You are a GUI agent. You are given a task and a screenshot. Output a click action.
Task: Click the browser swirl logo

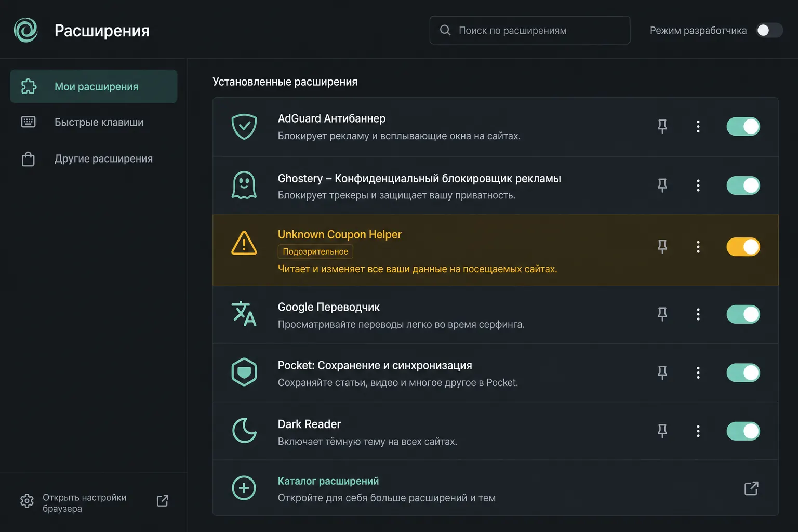click(25, 30)
